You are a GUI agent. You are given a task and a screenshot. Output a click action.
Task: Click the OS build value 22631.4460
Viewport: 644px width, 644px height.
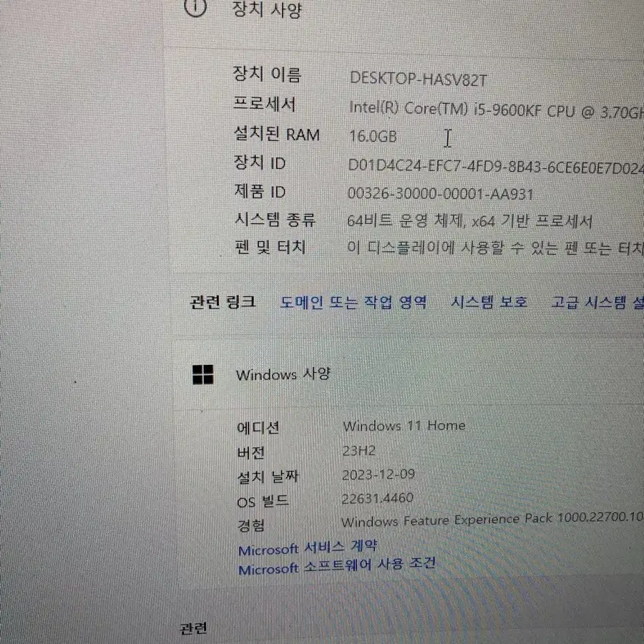(377, 498)
